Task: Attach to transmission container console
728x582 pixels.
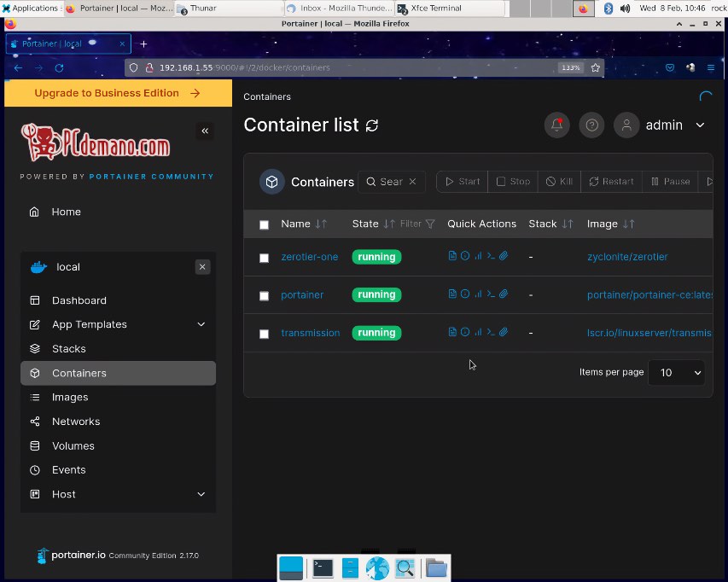Action: pos(504,332)
